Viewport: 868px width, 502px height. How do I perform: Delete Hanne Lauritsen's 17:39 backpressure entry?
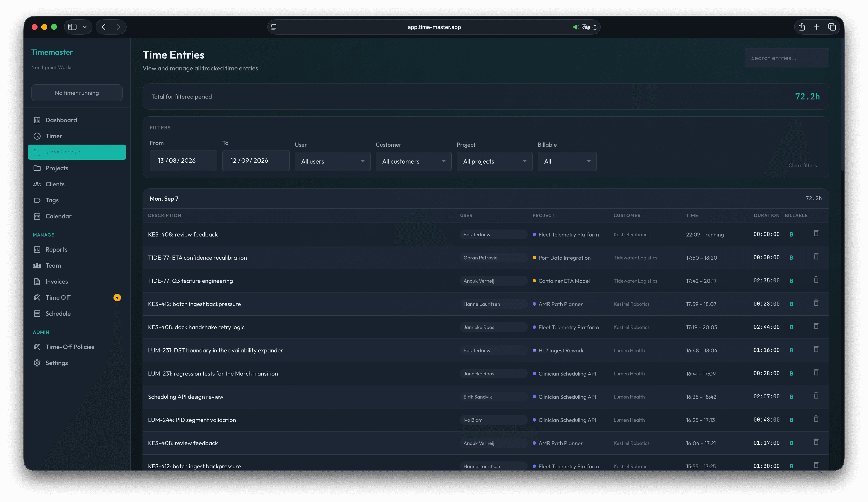[x=816, y=303]
